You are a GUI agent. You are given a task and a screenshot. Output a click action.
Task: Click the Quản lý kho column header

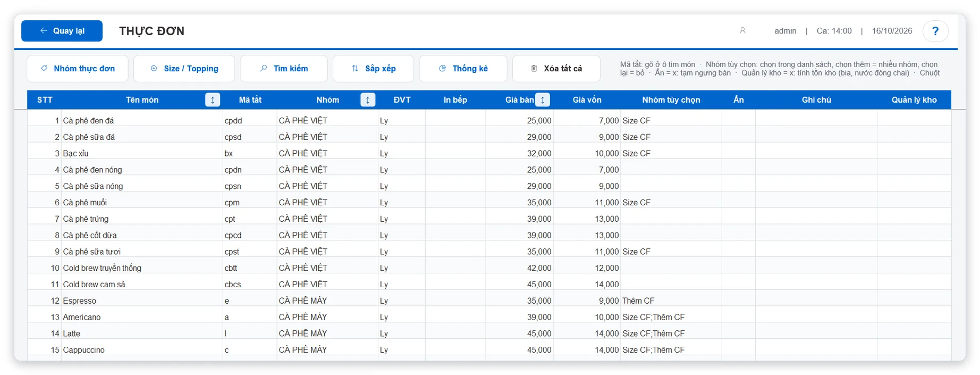point(914,100)
